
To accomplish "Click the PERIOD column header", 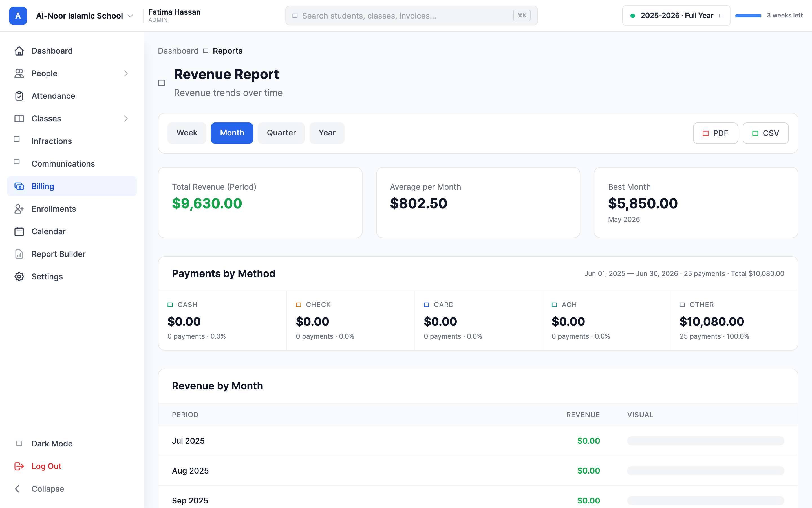I will pos(185,415).
